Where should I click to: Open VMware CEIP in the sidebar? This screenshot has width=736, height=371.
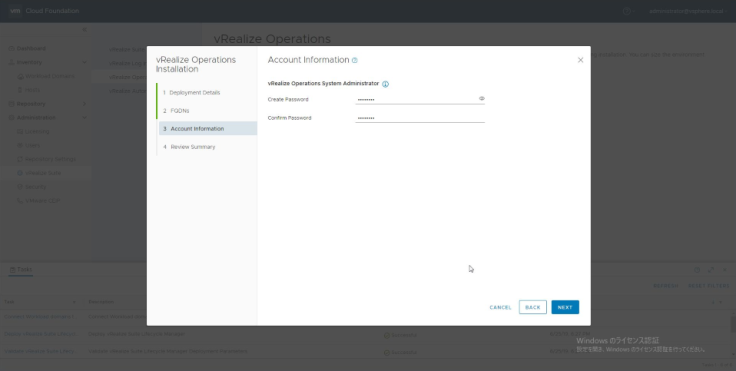tap(42, 201)
